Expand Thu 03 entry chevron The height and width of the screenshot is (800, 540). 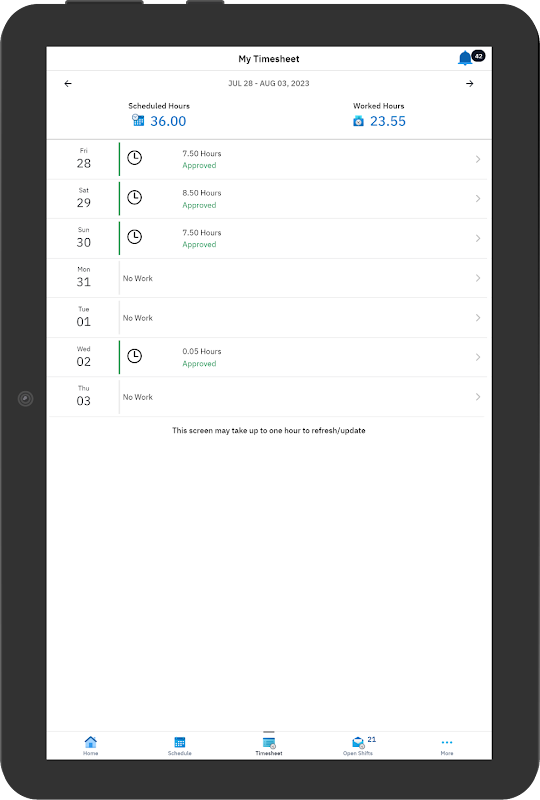[478, 397]
